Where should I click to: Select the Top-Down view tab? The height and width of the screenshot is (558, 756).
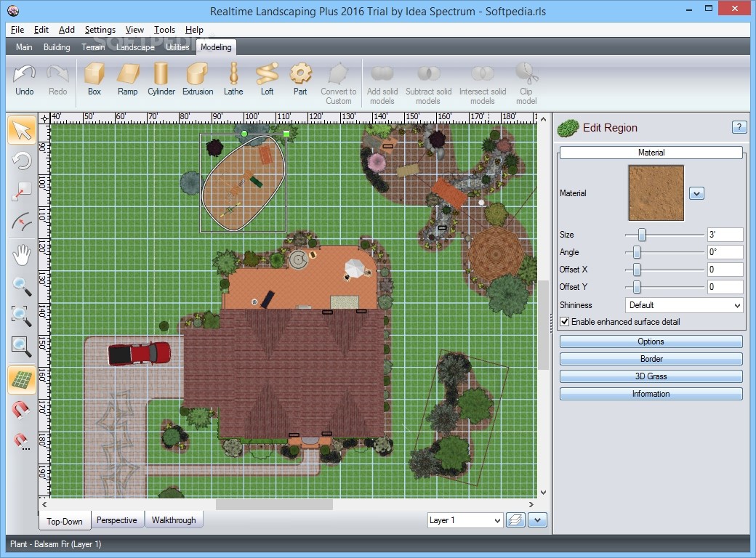[65, 521]
